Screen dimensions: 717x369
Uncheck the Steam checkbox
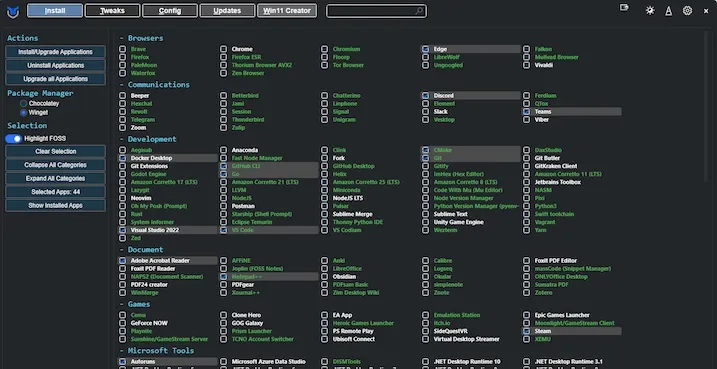pos(526,331)
